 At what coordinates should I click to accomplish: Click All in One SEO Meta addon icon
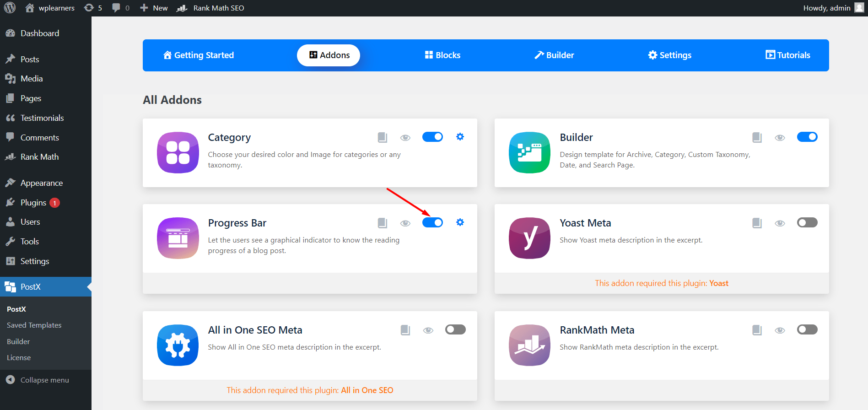(178, 345)
